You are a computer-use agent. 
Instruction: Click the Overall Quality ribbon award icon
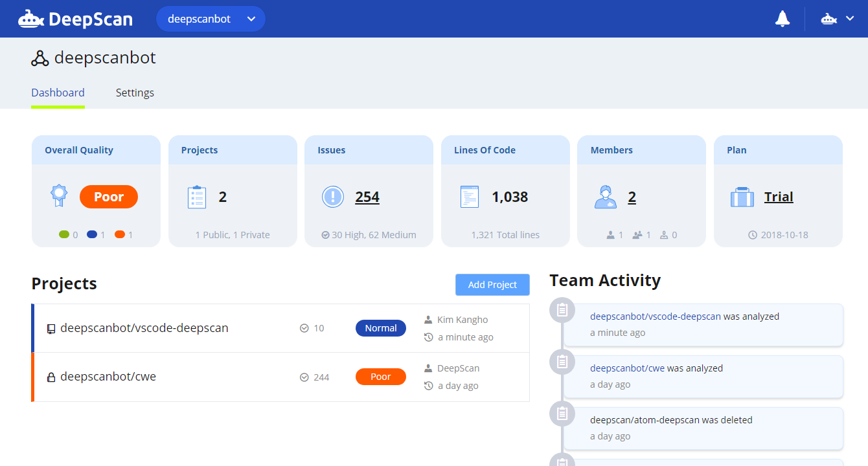coord(59,195)
